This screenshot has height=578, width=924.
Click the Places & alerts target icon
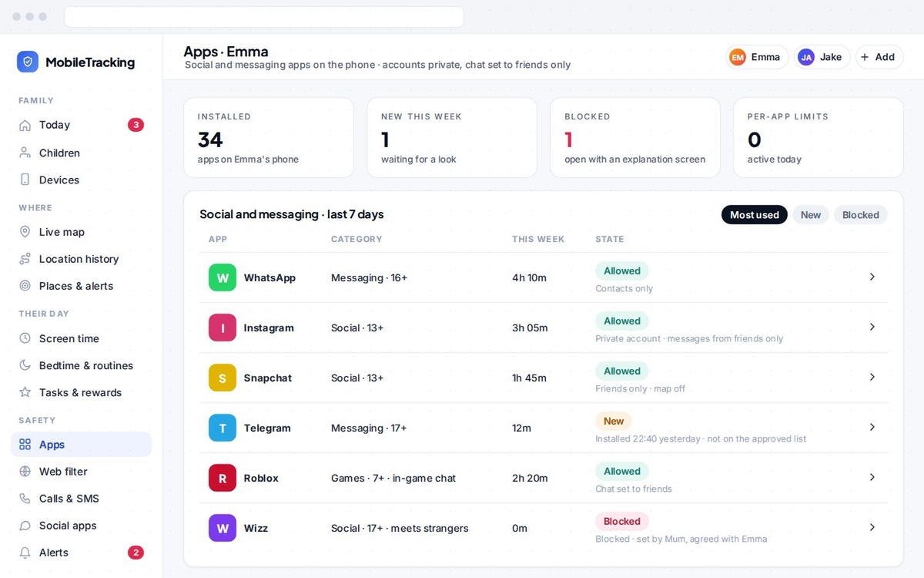[x=25, y=286]
